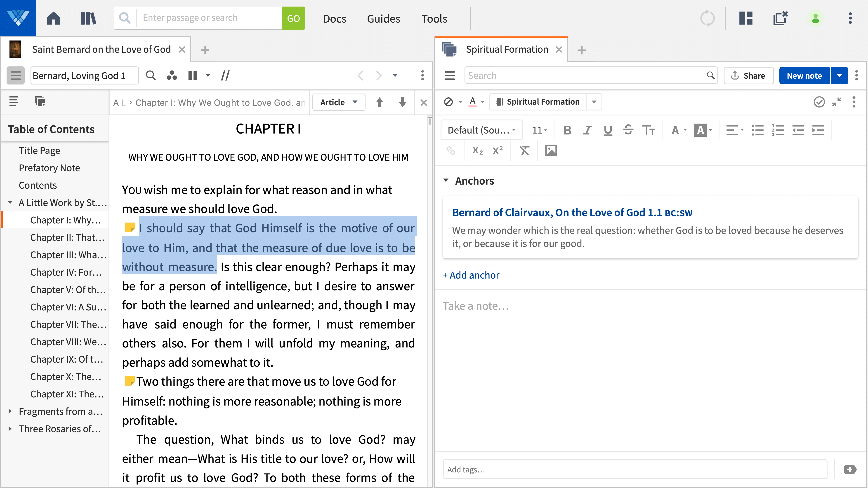Choose the note highlight text color

(x=473, y=102)
